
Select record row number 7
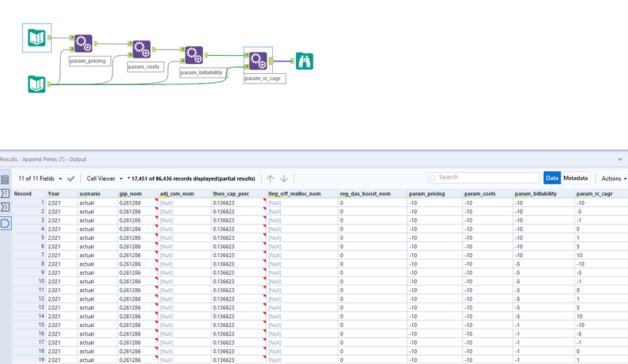[x=29, y=255]
